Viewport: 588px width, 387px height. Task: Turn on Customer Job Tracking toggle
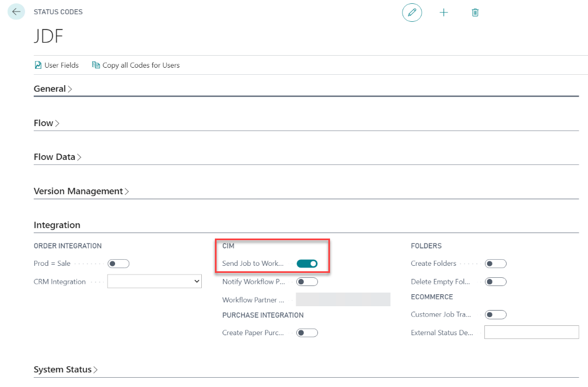[495, 314]
